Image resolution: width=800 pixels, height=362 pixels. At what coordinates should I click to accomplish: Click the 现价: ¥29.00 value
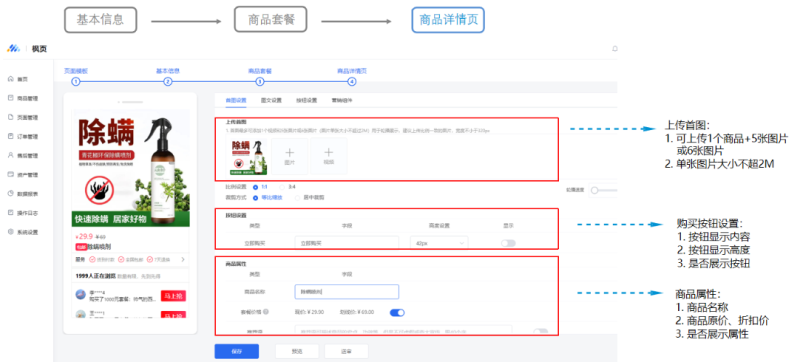point(310,312)
